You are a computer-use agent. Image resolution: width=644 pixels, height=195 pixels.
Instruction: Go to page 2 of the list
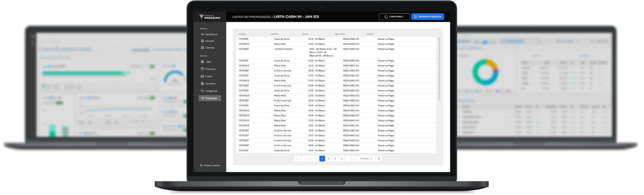[329, 159]
